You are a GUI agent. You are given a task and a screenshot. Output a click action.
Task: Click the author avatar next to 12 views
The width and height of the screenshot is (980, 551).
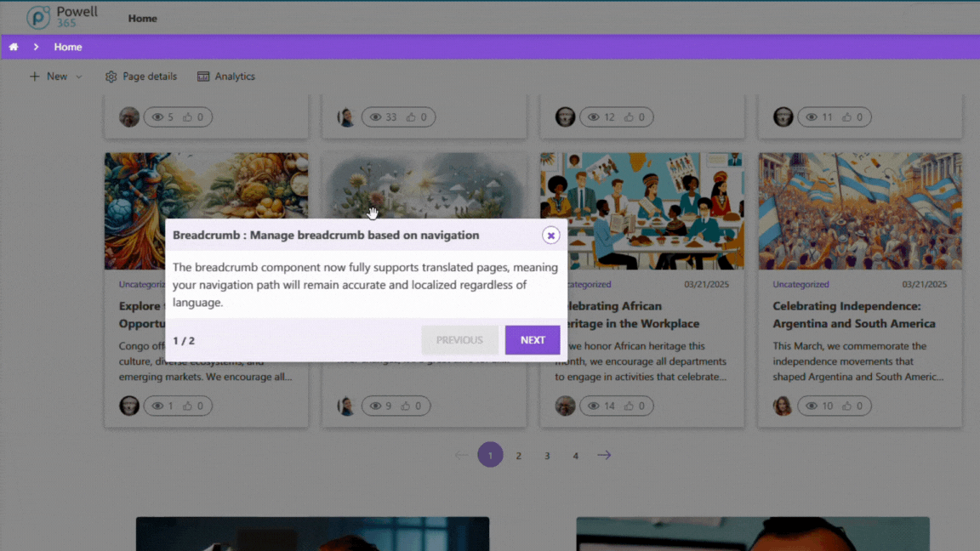tap(565, 116)
